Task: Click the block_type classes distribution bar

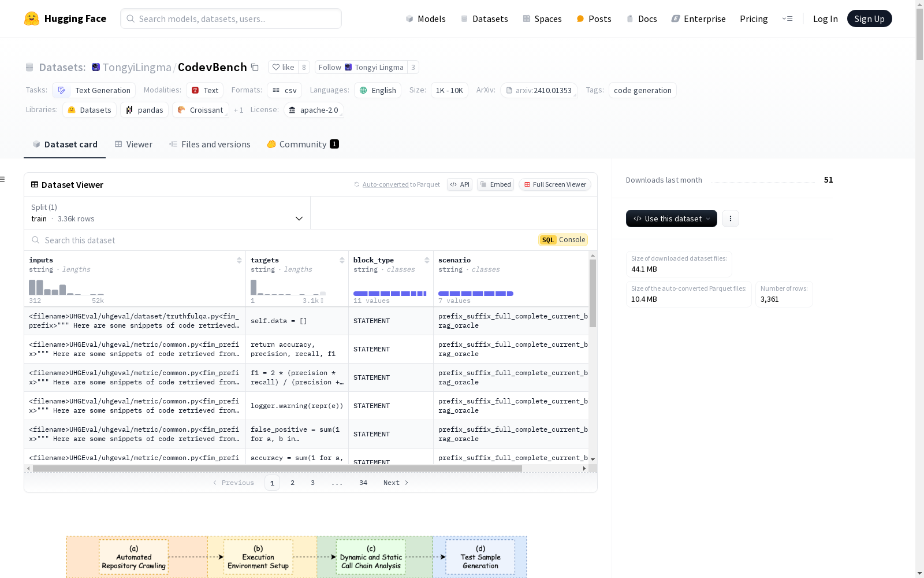Action: [x=390, y=294]
